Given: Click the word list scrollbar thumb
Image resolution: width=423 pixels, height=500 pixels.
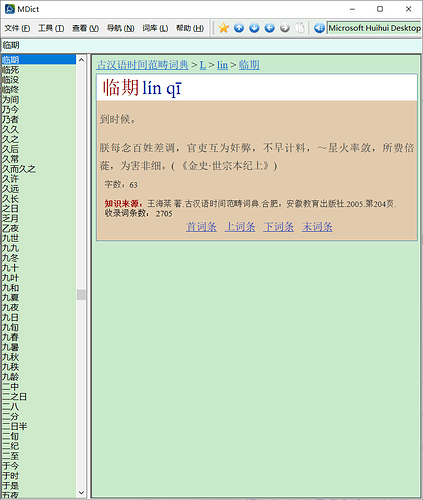Looking at the screenshot, I should (81, 295).
